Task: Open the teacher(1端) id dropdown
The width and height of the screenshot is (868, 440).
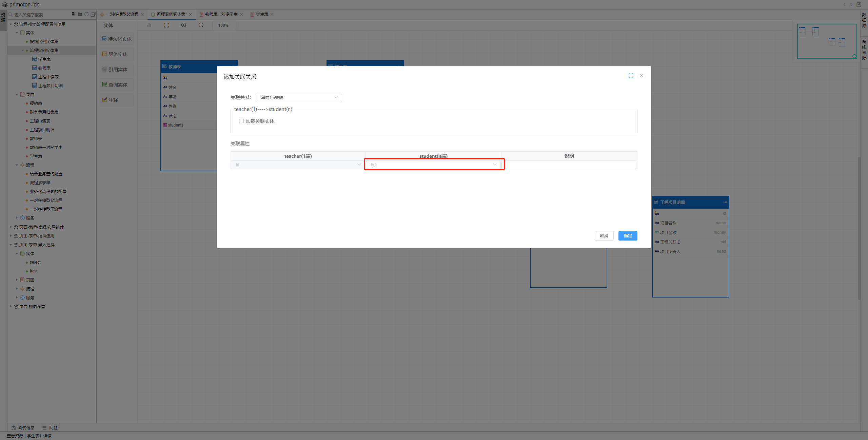Action: point(298,165)
